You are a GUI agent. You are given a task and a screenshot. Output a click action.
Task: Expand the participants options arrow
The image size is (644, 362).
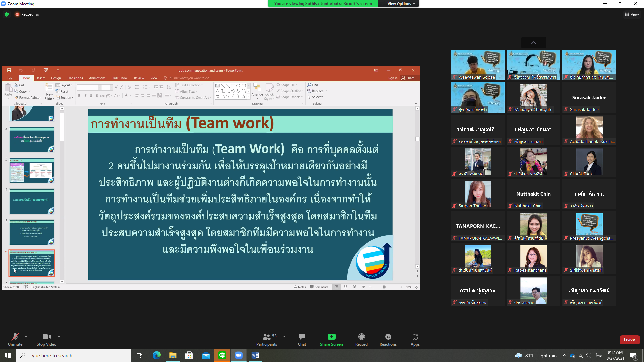(284, 336)
